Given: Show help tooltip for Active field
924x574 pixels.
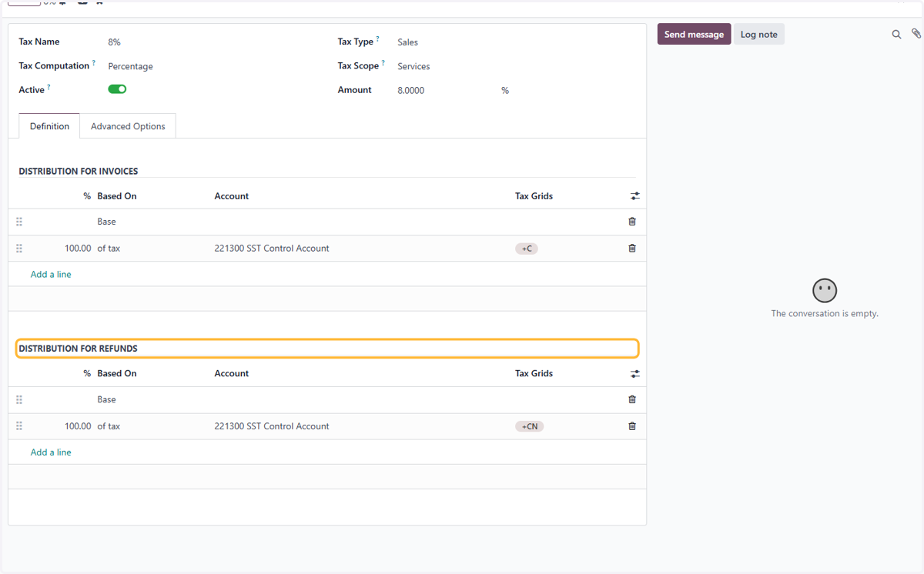Looking at the screenshot, I should [49, 87].
